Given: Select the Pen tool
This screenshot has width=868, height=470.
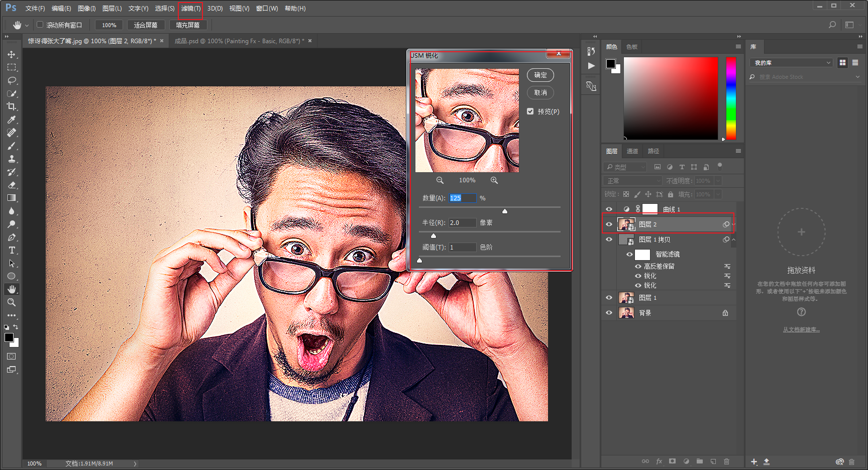Looking at the screenshot, I should [12, 237].
